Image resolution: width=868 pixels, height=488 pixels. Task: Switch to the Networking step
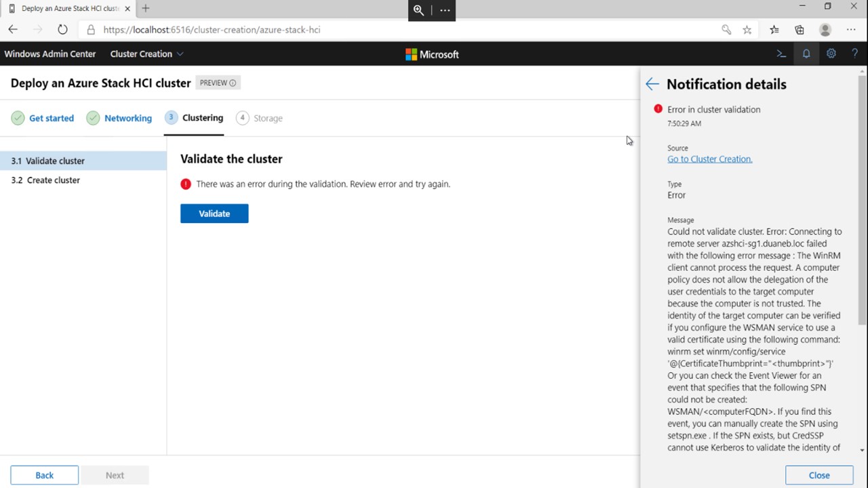point(127,117)
